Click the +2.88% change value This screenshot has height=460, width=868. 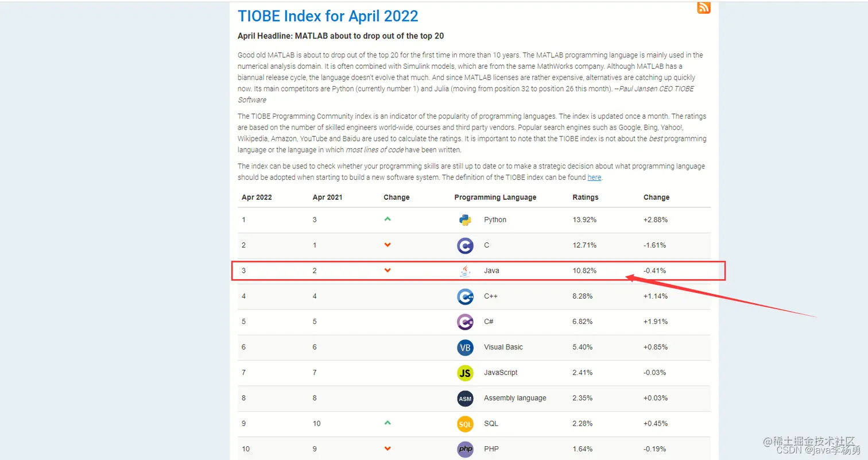click(x=656, y=220)
